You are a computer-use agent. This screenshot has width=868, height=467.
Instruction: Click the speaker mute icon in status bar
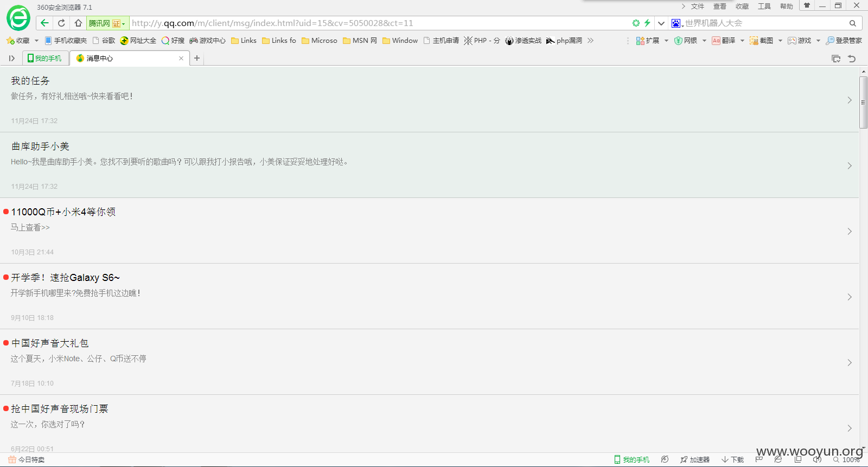(x=817, y=459)
